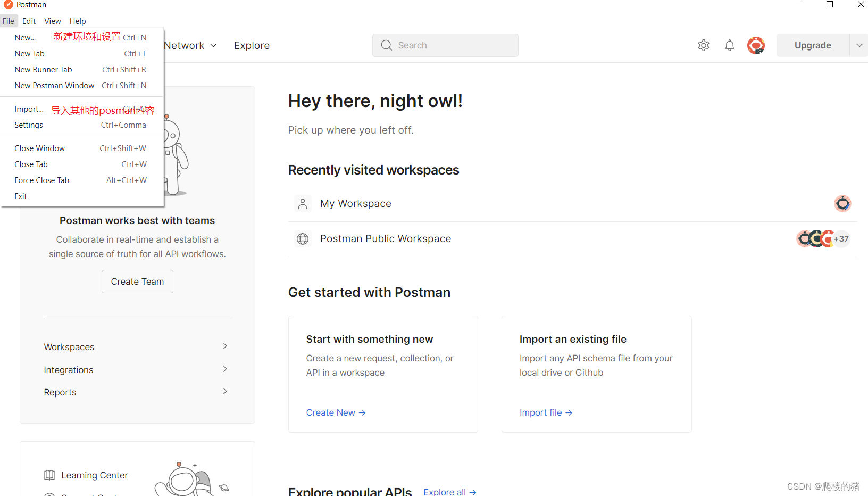Click the avatar on My Workspace row
This screenshot has width=868, height=496.
click(842, 203)
